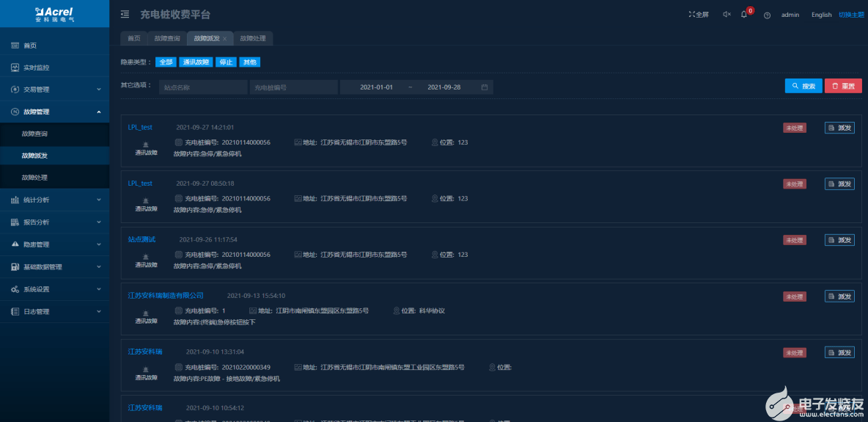
Task: Switch language to English
Action: click(x=822, y=15)
